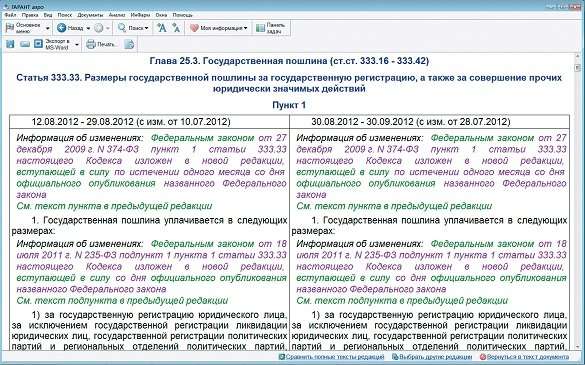Open the Моя информация dropdown arrow
Screen dimensions: 585x365
click(x=245, y=28)
